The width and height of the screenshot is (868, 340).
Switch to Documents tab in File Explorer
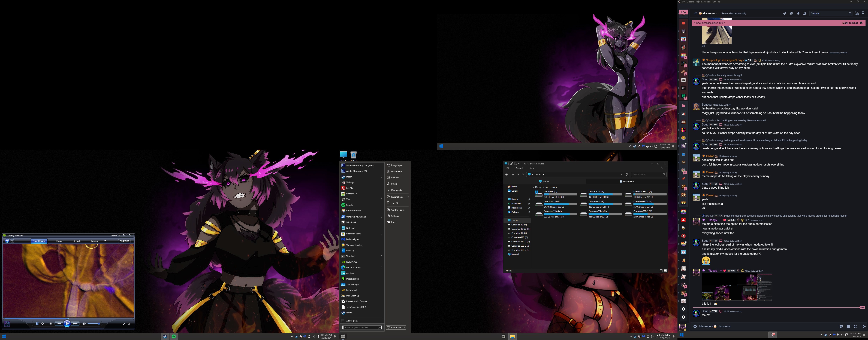coord(627,181)
